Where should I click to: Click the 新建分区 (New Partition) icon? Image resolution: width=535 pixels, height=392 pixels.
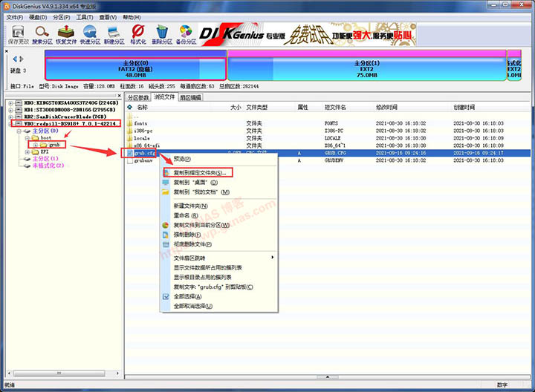[114, 34]
